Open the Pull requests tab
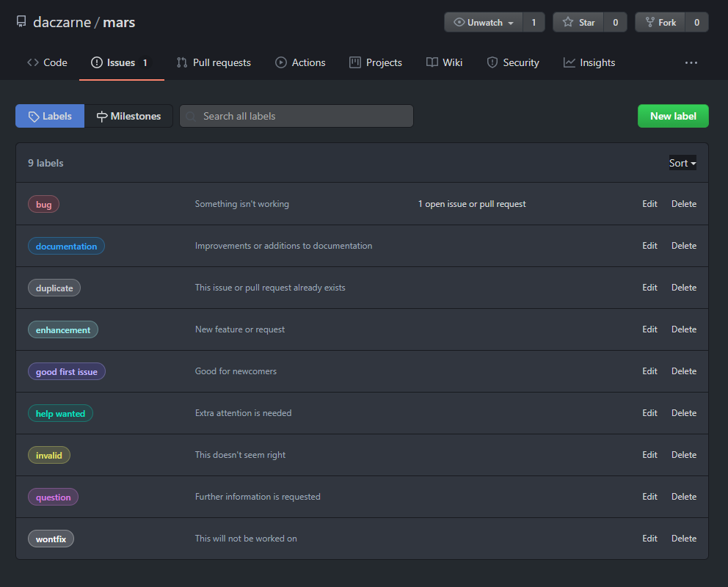The width and height of the screenshot is (728, 587). coord(214,62)
